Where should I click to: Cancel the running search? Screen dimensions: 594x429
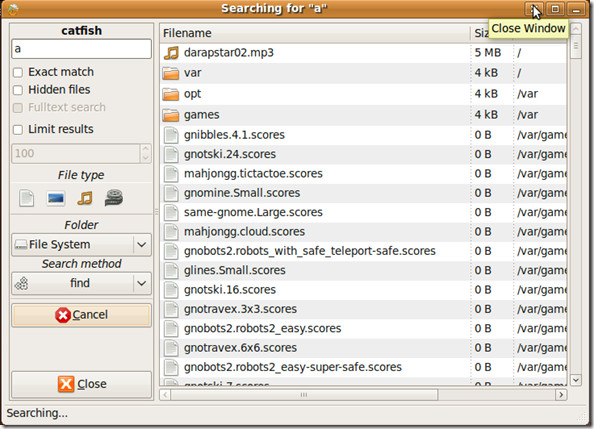click(x=81, y=315)
